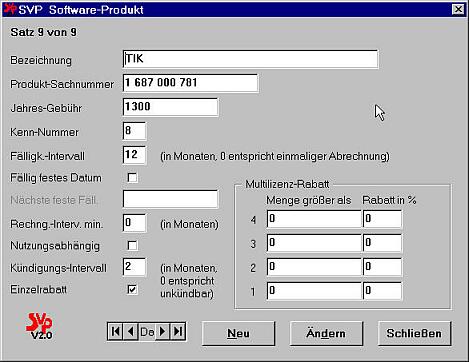Uncheck the Einzelrabatt checkbox
The height and width of the screenshot is (362, 469).
pos(132,289)
